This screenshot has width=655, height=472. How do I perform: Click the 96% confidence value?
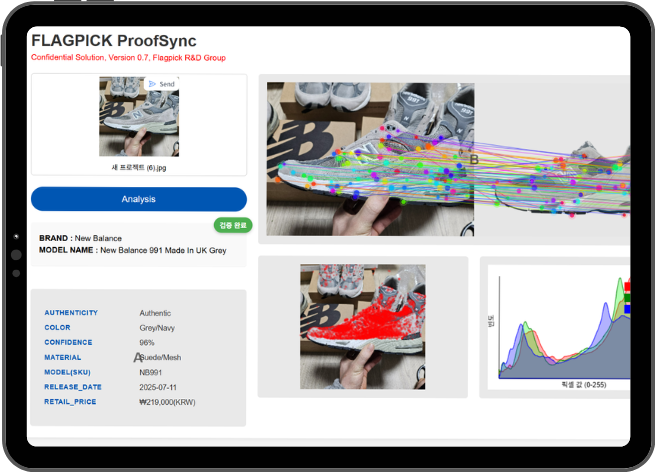(x=147, y=343)
